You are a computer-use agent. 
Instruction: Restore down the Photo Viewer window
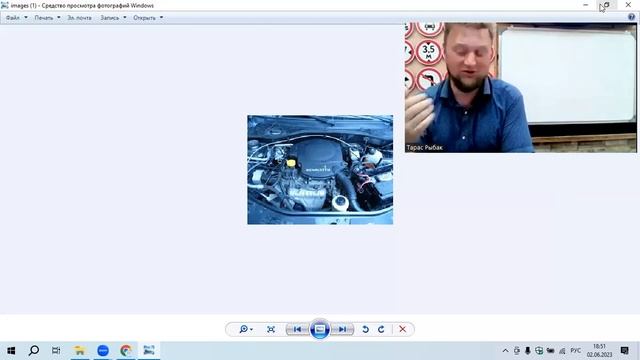(607, 5)
